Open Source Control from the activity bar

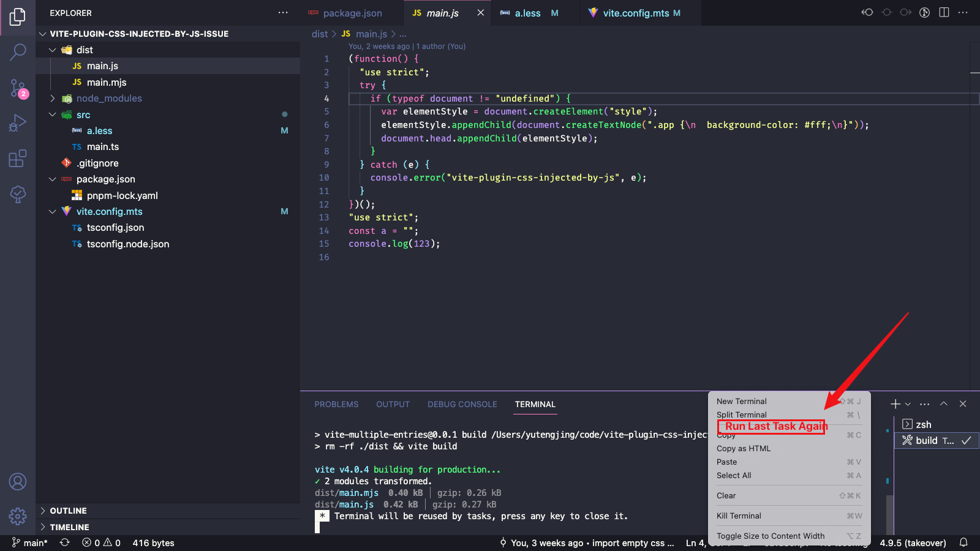[x=18, y=88]
